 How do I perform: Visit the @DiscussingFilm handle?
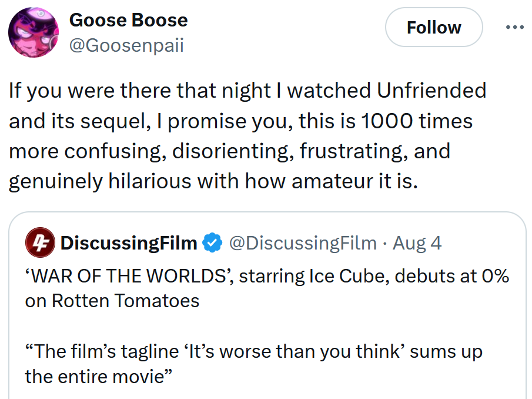point(302,242)
